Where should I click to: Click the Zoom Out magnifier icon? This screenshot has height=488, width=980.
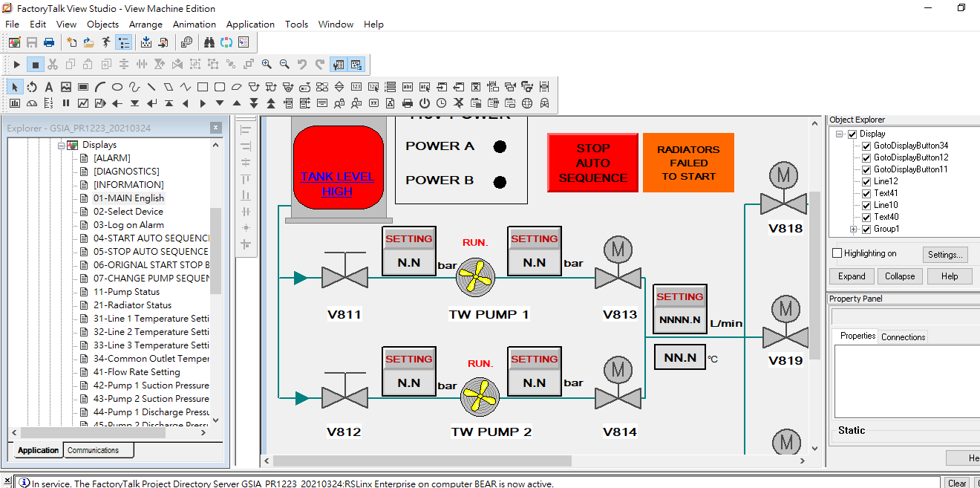tap(284, 65)
